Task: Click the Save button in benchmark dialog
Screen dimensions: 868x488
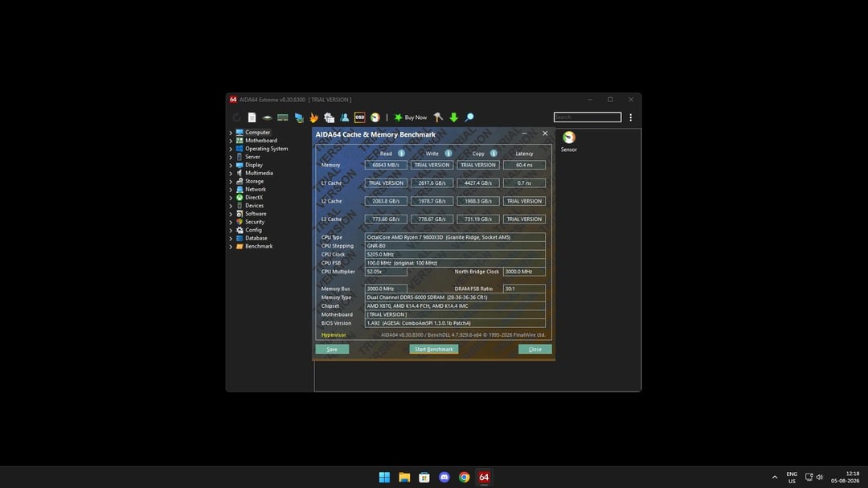Action: (332, 349)
